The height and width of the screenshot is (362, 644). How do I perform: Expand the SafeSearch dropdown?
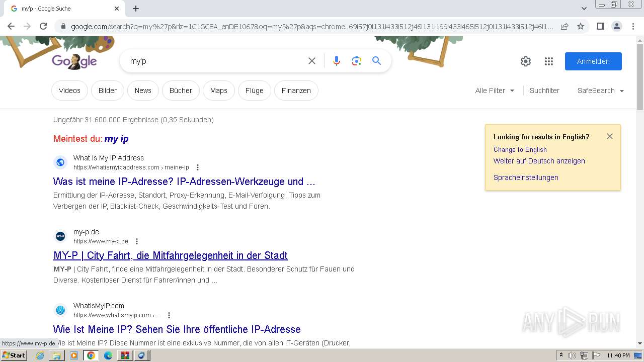tap(601, 90)
